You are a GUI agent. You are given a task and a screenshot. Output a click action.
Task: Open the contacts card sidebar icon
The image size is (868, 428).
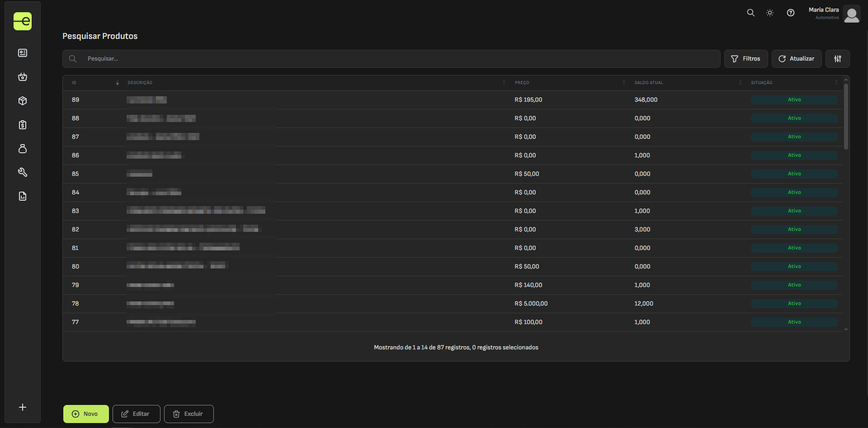click(x=23, y=53)
